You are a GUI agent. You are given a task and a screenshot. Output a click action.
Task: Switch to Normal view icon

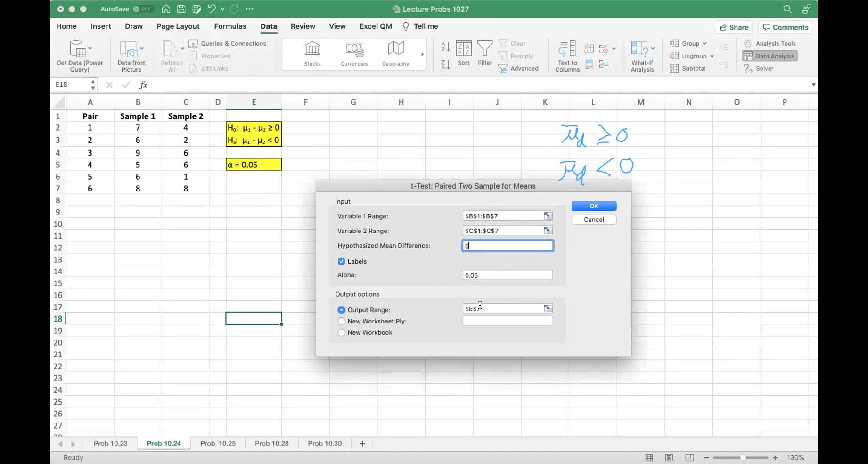click(x=649, y=457)
